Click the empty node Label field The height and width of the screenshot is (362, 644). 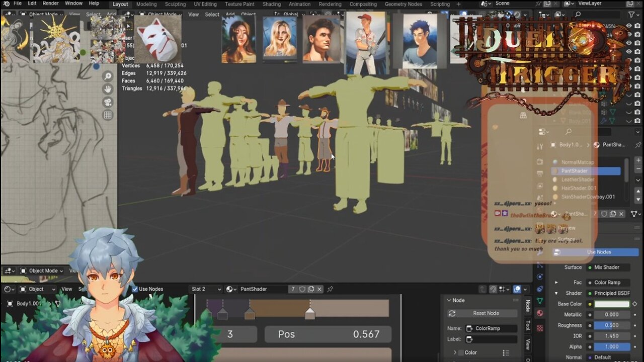click(490, 339)
